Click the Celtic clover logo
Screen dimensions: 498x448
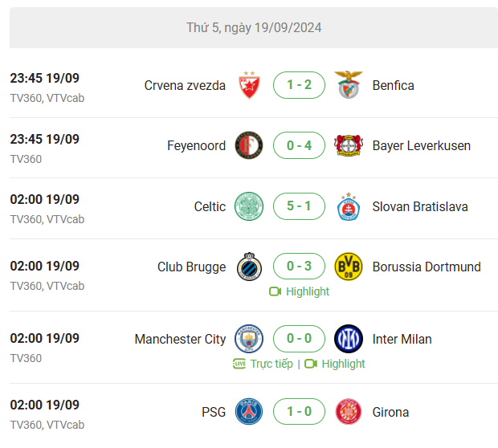click(249, 206)
